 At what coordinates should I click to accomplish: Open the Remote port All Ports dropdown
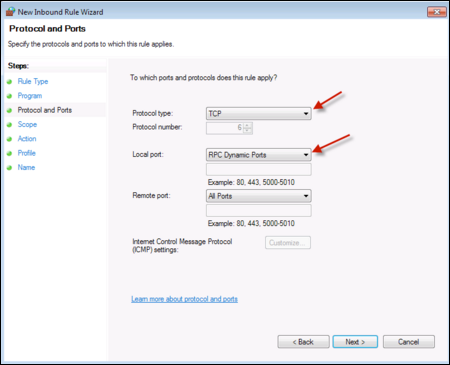click(x=259, y=196)
